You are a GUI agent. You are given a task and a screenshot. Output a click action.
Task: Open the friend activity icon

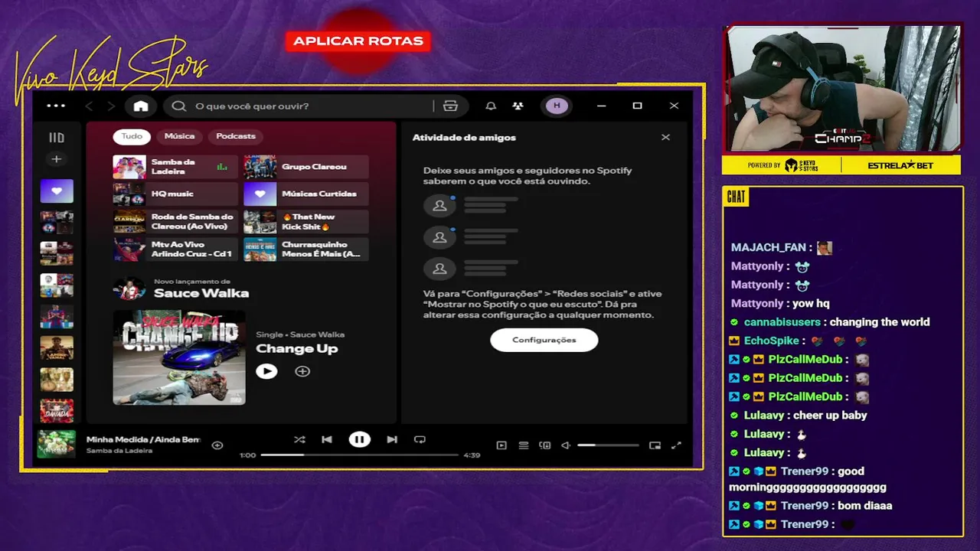pos(518,106)
